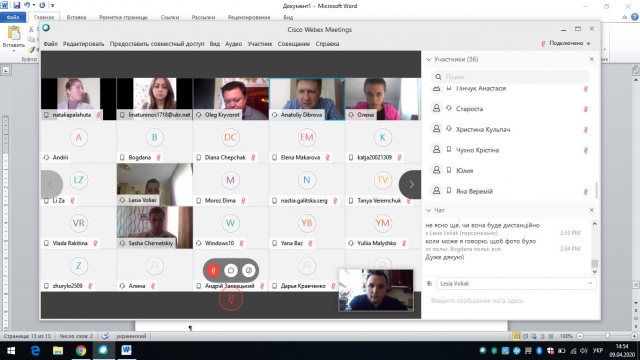Screen dimensions: 640x360
Task: Undo last action in Word toolbar
Action: pos(27,5)
